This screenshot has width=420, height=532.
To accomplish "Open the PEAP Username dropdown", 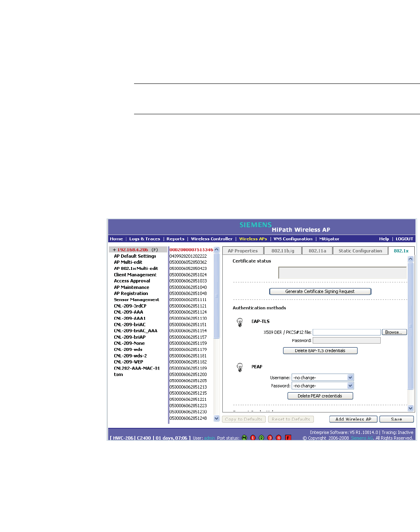I will 350,378.
